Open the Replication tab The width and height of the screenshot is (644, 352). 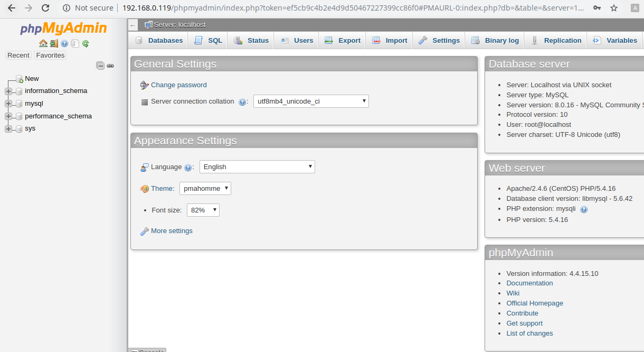[x=556, y=41]
